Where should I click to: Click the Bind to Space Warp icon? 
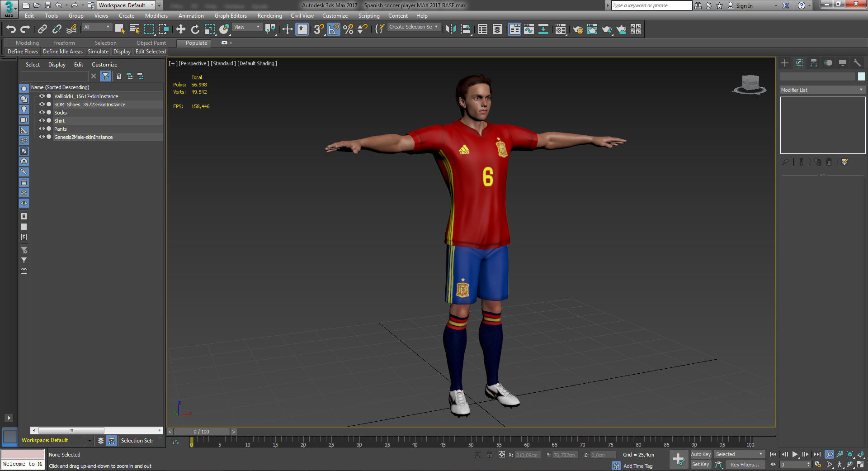point(71,29)
